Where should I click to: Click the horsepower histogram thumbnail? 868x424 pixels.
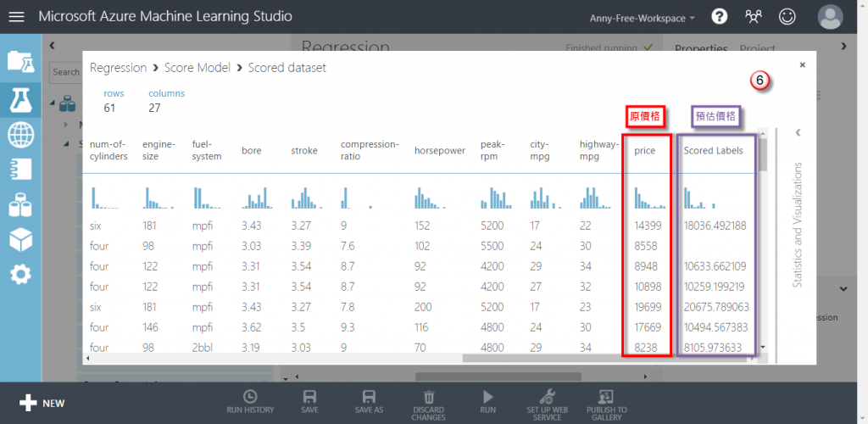point(430,198)
